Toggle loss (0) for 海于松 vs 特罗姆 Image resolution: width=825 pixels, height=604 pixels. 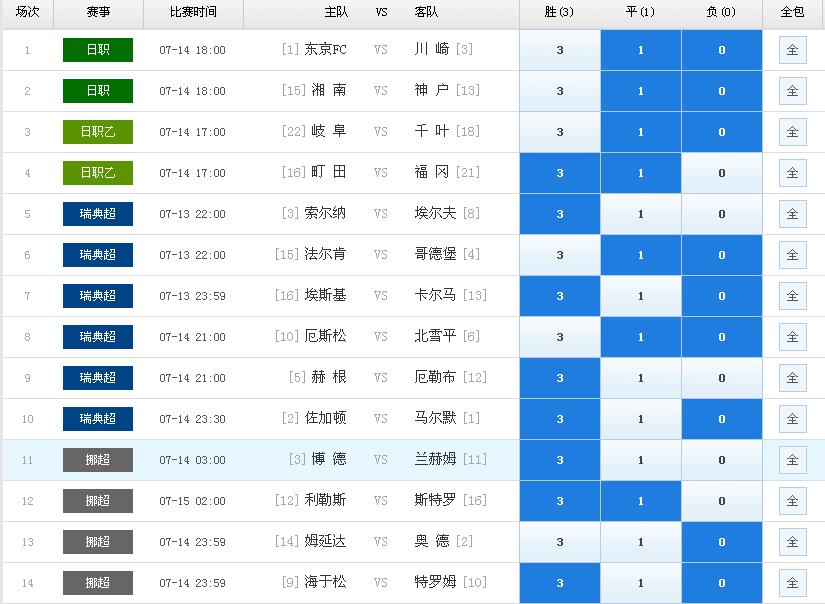[721, 583]
